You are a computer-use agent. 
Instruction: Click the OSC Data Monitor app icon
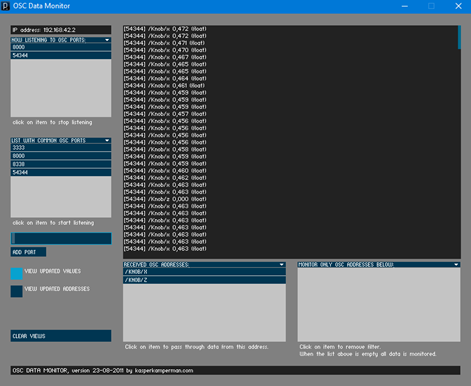tap(5, 6)
